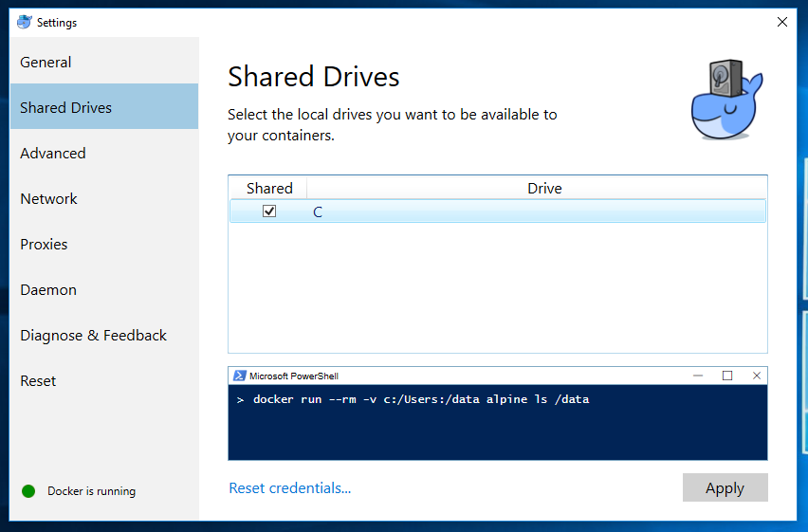
Task: Uncheck the shared checkbox for drive C
Action: 269,211
